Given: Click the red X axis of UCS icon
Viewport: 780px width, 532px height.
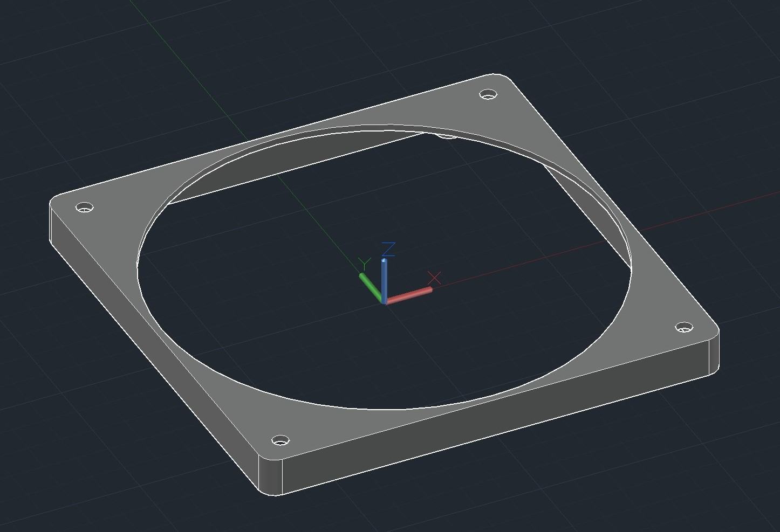Looking at the screenshot, I should [409, 295].
